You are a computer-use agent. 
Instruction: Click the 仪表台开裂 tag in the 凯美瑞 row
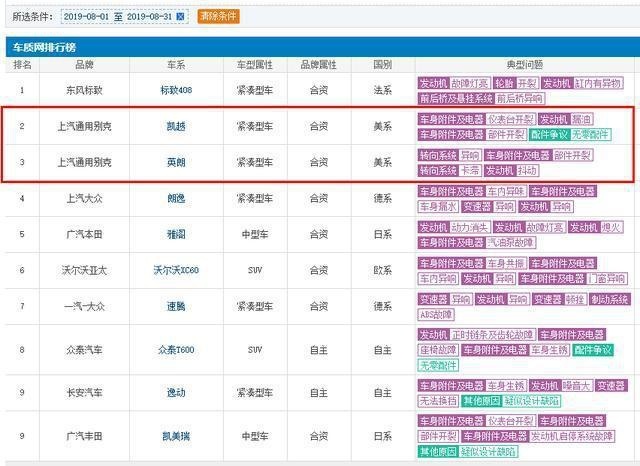(x=511, y=421)
